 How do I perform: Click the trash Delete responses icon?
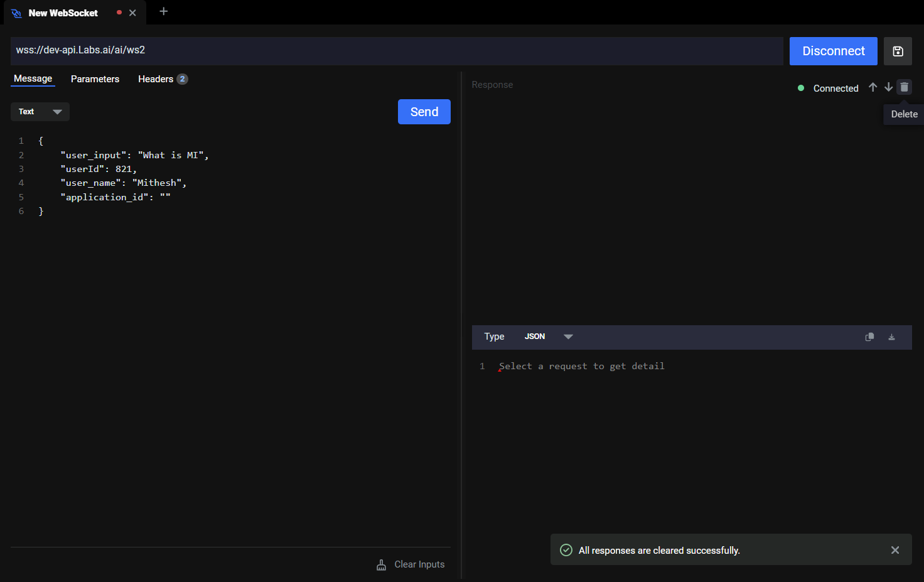904,87
